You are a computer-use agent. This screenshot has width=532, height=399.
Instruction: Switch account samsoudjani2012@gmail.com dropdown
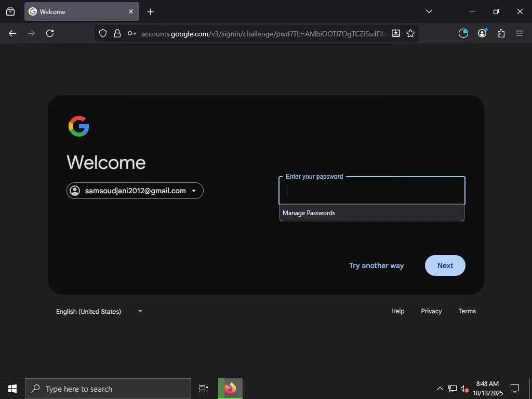coord(135,191)
